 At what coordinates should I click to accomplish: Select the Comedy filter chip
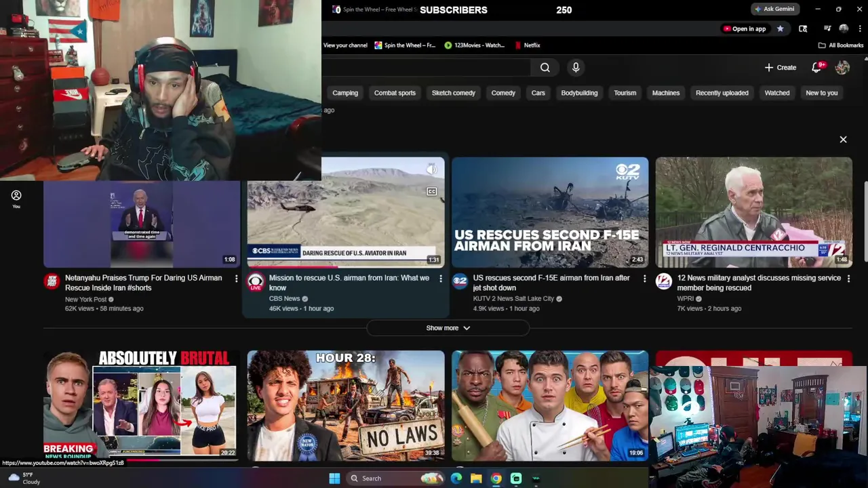(x=503, y=93)
